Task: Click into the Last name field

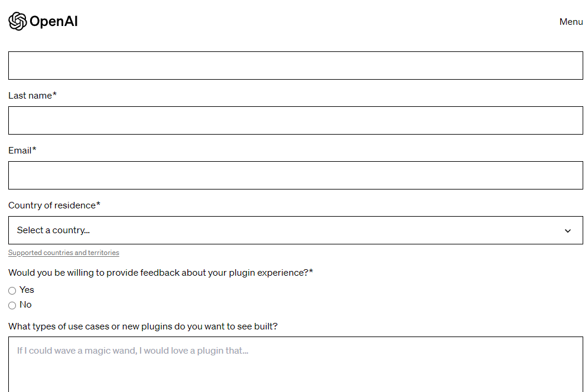Action: pos(295,120)
